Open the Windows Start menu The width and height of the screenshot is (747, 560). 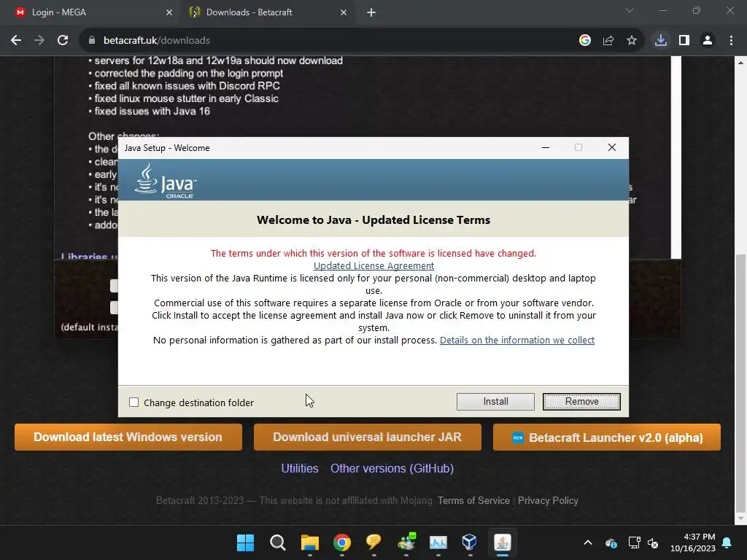tap(245, 542)
